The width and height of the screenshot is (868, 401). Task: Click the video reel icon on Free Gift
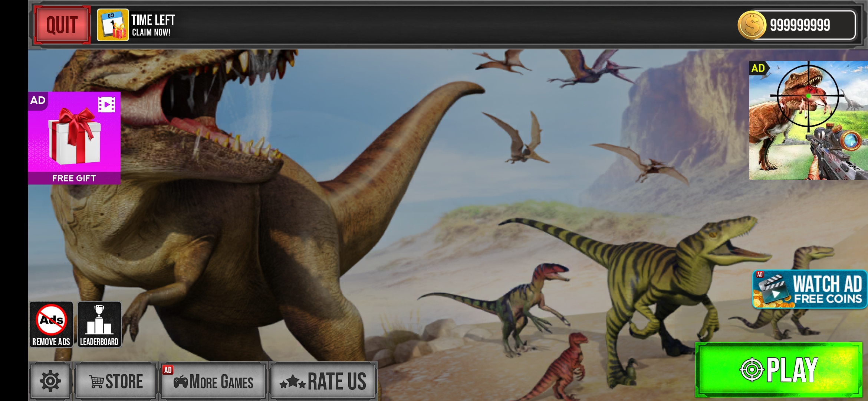106,105
